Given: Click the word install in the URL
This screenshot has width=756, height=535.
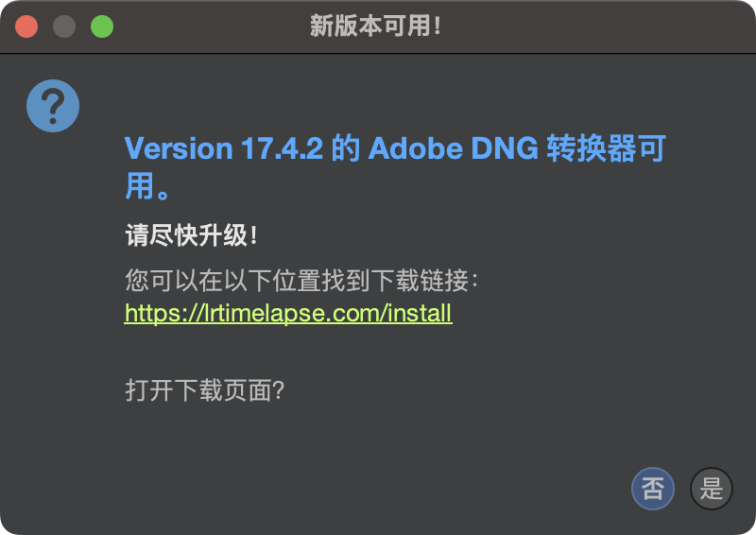Looking at the screenshot, I should 420,313.
